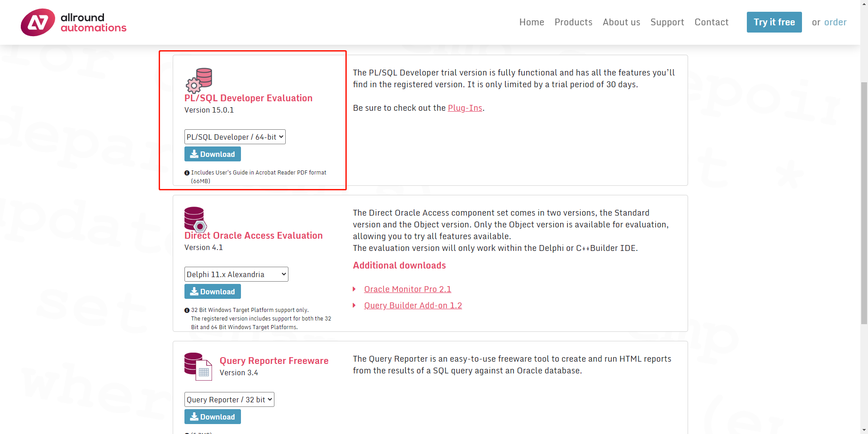Click the red arrow bullet before Query Builder Add-on
The width and height of the screenshot is (868, 434).
coord(354,306)
